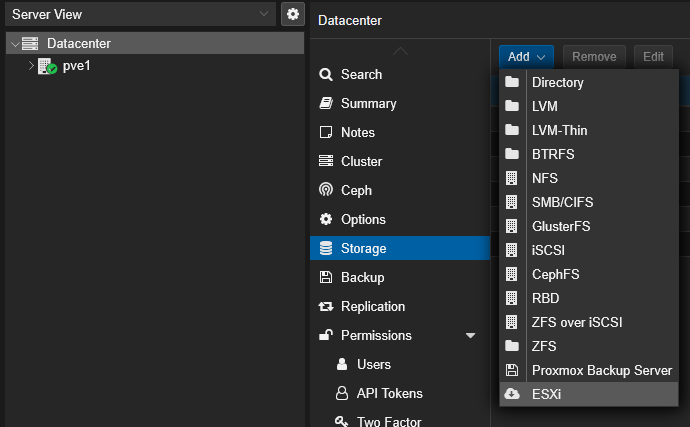Open the Add storage dropdown button
690x427 pixels.
tap(526, 57)
